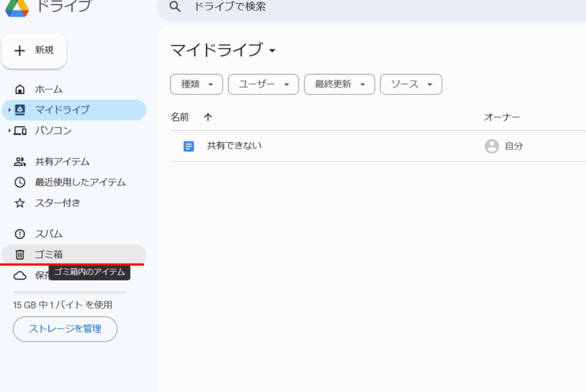
Task: Open the ユーザー filter dropdown
Action: (x=263, y=85)
